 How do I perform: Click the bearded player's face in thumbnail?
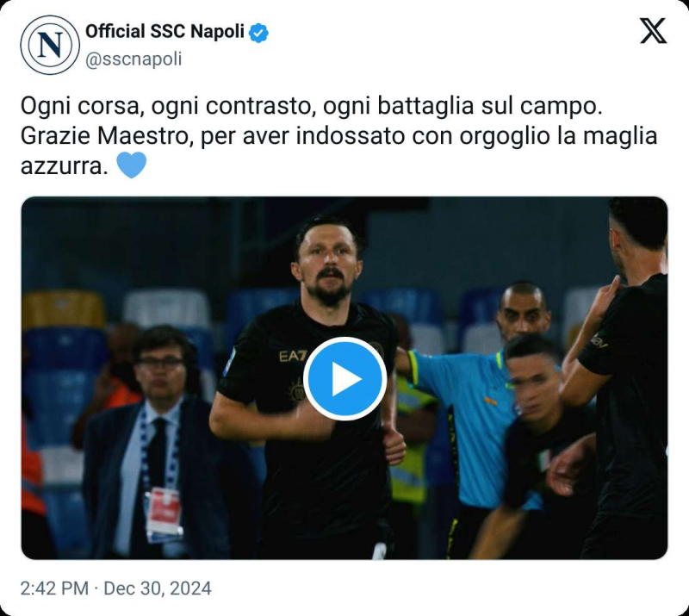pos(329,263)
